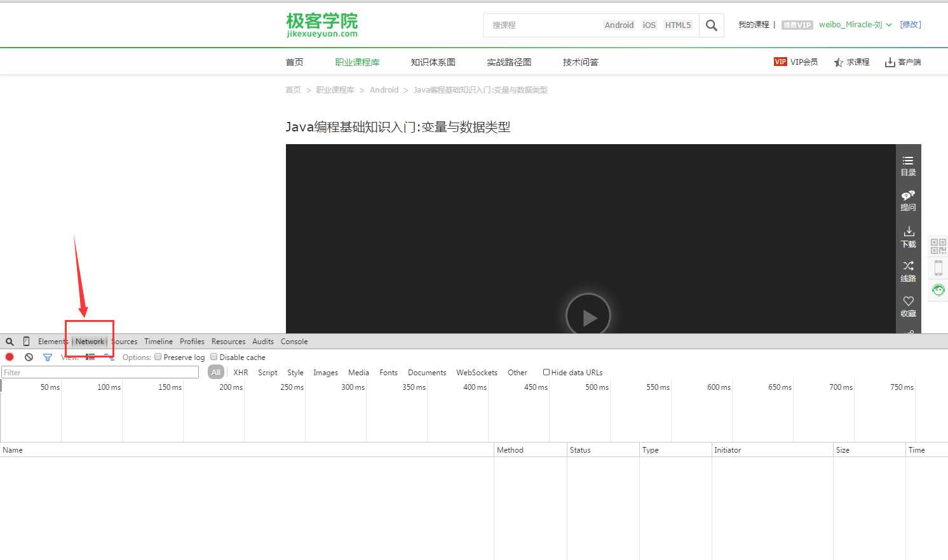This screenshot has height=560, width=948.
Task: Clear the network log with the ban icon
Action: 29,357
